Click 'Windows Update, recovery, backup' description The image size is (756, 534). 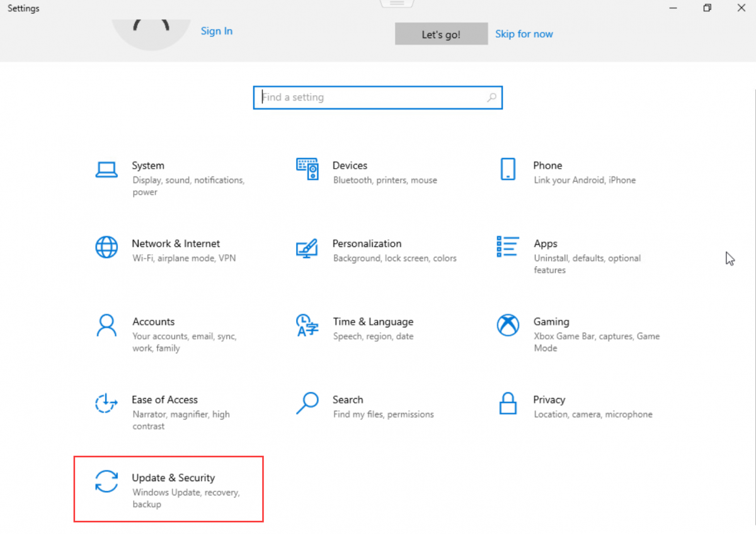coord(186,499)
